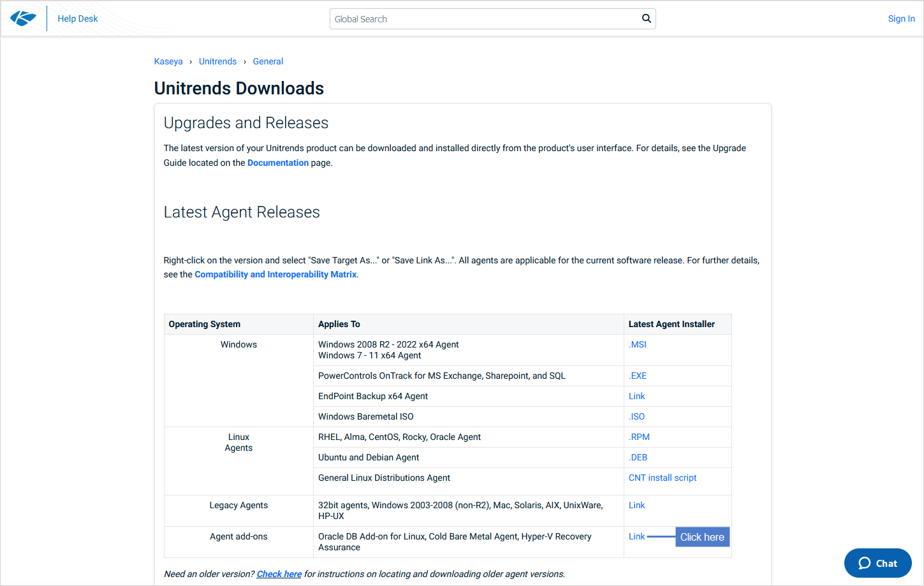Download the Windows .MSI agent installer

[638, 344]
